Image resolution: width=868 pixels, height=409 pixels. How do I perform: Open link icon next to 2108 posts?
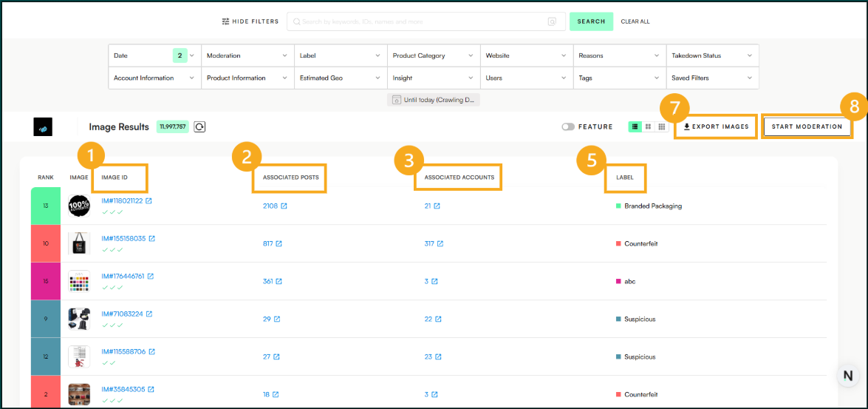[x=284, y=206]
